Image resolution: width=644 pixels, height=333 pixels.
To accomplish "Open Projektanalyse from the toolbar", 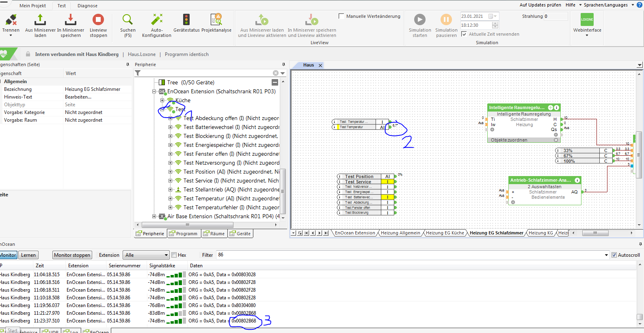I will [216, 20].
